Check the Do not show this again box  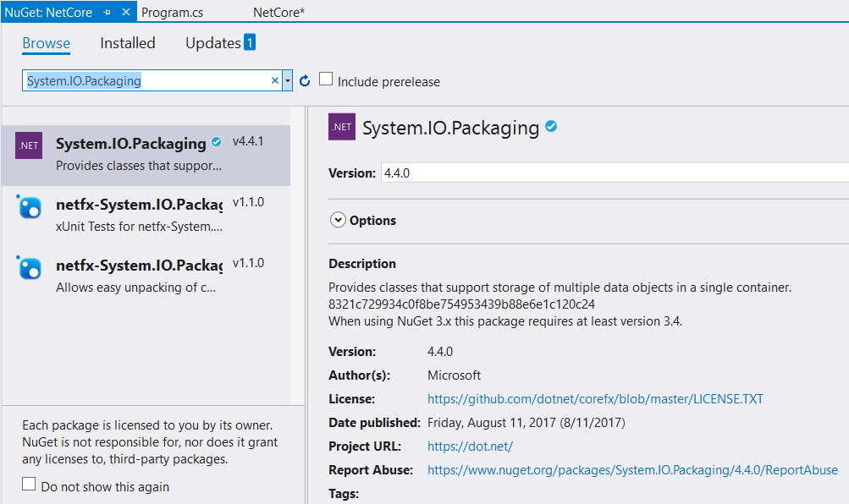28,484
